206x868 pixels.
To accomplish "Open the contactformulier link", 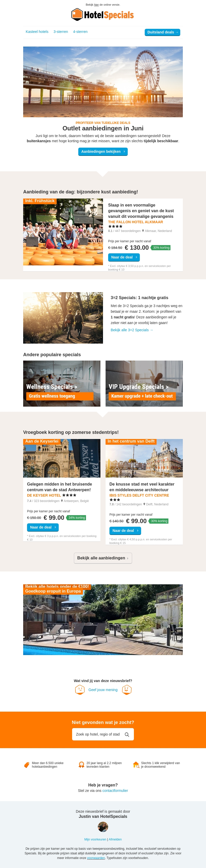I will [115, 791].
